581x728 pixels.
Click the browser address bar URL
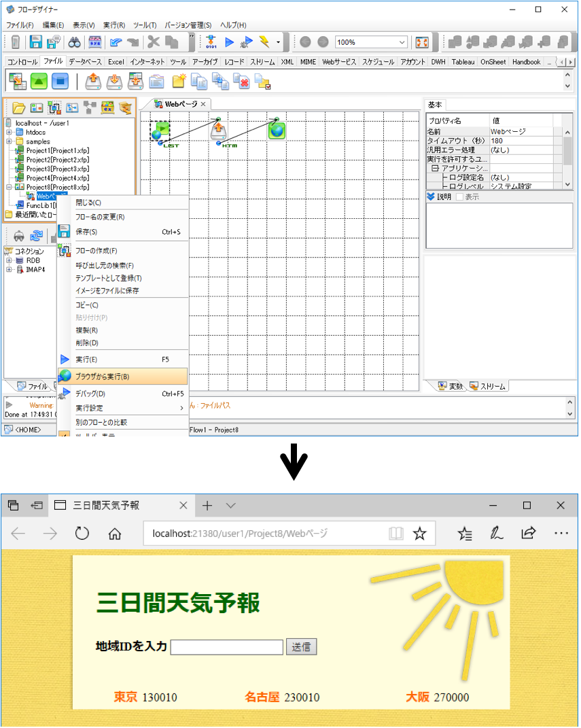coord(240,534)
